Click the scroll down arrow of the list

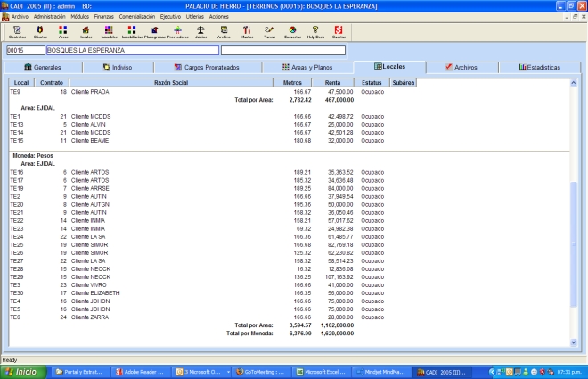click(x=573, y=341)
